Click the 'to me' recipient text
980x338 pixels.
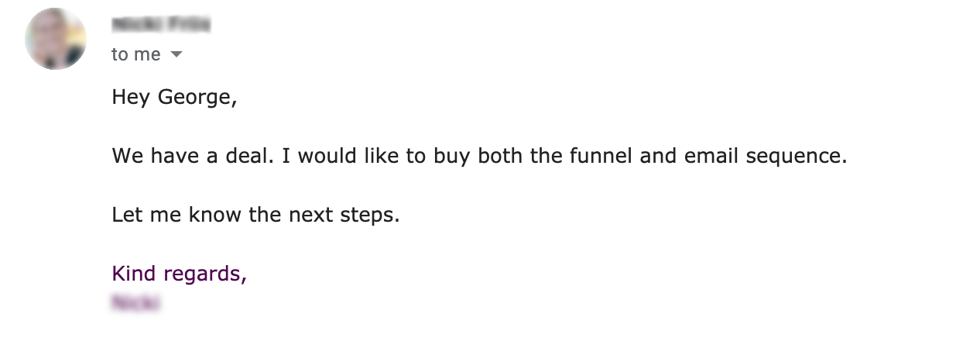(136, 54)
